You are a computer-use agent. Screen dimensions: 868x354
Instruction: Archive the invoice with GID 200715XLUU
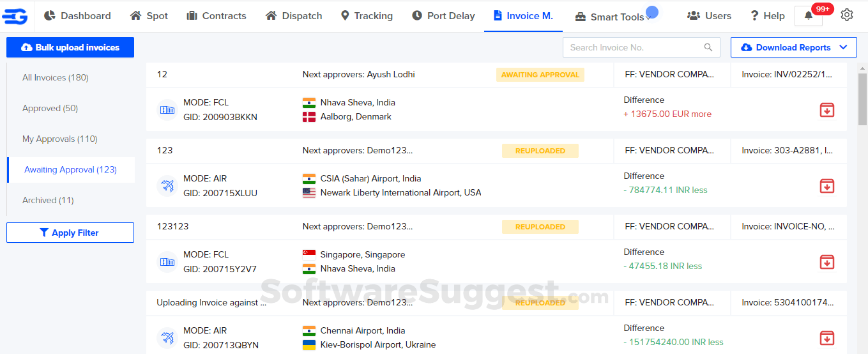827,186
